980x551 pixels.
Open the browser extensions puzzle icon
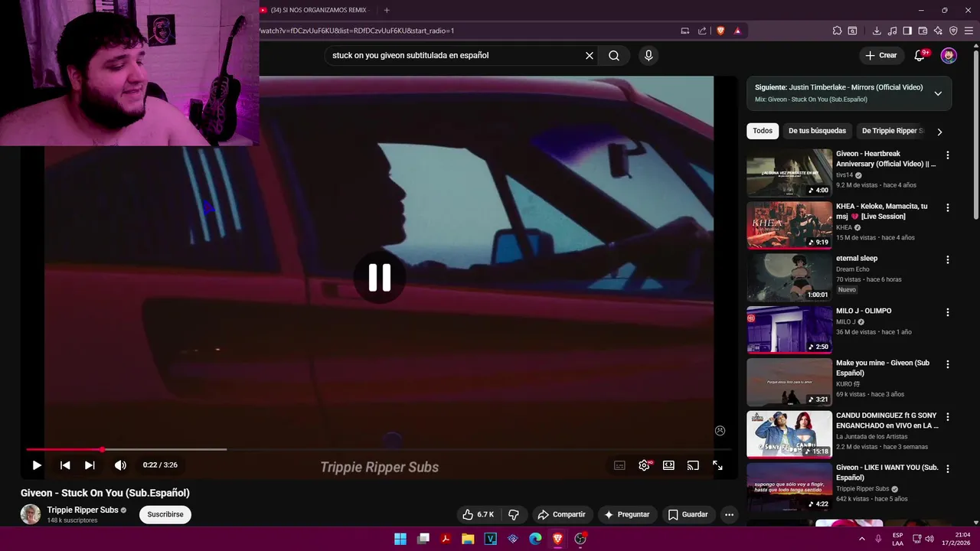837,31
